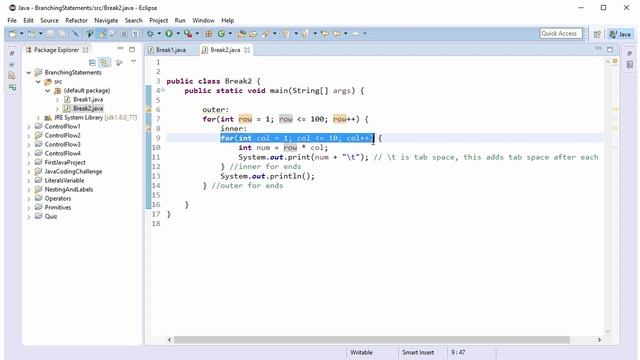Click the Last Edit Location arrow icon
640x360 pixels.
[x=324, y=34]
